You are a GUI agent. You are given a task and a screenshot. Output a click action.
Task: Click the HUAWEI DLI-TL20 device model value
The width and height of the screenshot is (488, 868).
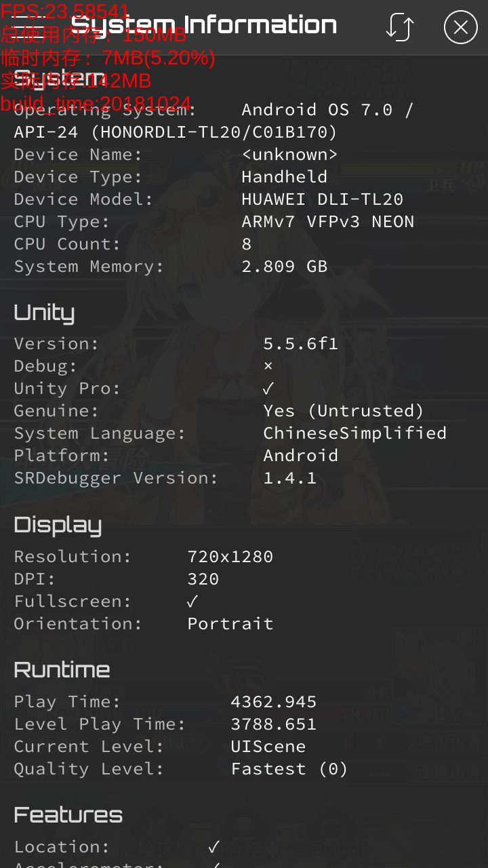pyautogui.click(x=323, y=199)
